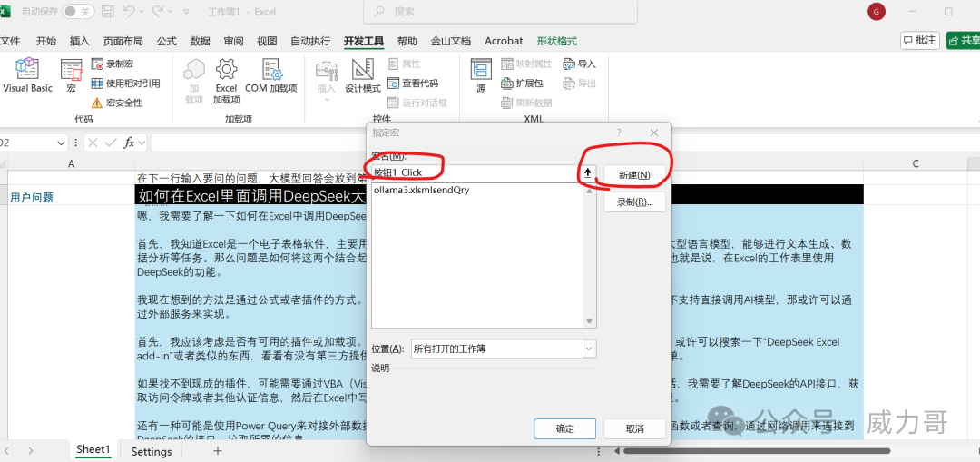Click the Redo arrow icon
The image size is (980, 462).
click(158, 11)
